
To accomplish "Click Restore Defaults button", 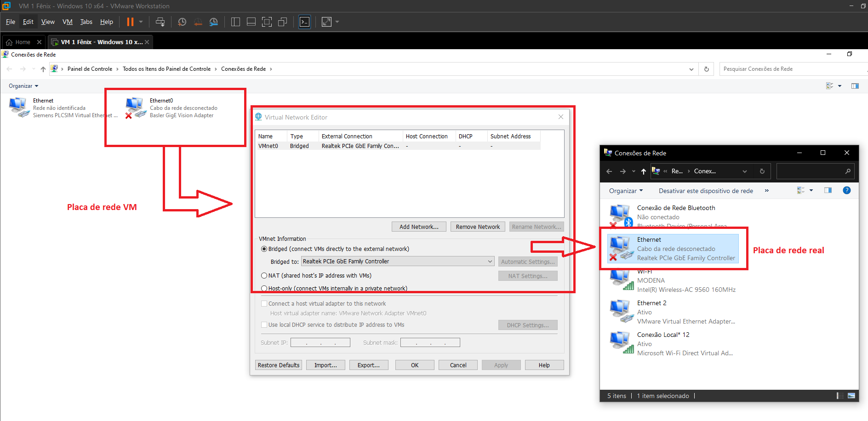I will coord(279,365).
